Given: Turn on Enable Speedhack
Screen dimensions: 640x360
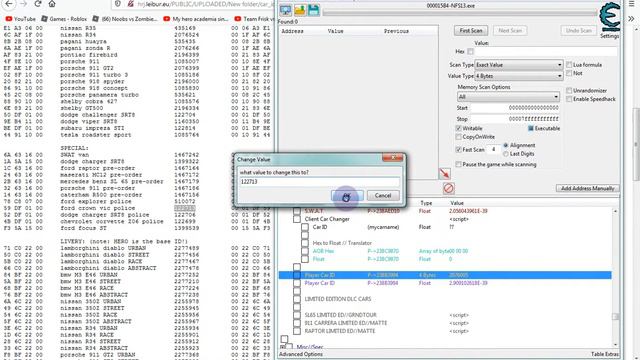Looking at the screenshot, I should (569, 99).
